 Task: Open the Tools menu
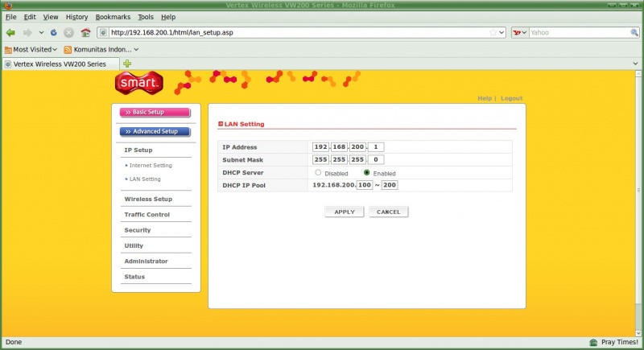coord(146,16)
